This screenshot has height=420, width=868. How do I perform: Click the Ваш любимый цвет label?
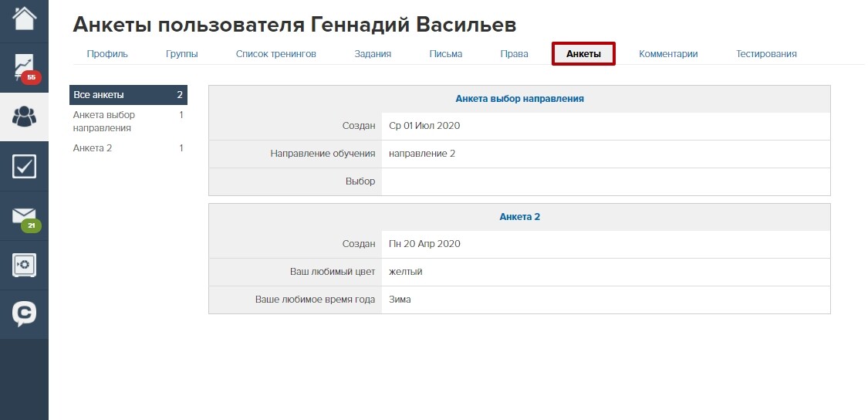[333, 272]
